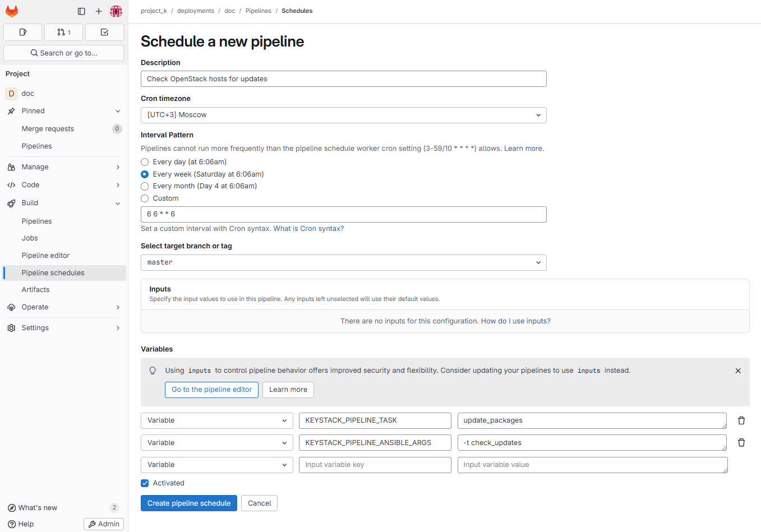Delete the KEYSTACK_PIPELINE_TASK variable row
This screenshot has height=532, width=761.
741,420
